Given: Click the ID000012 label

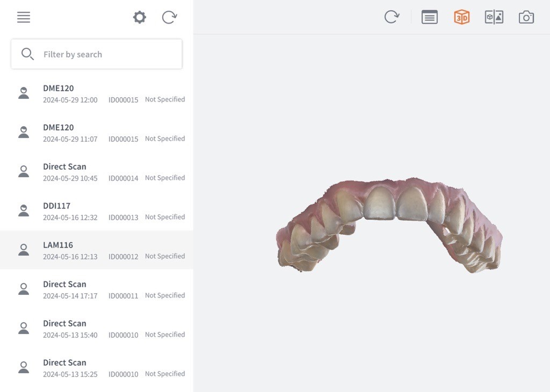Looking at the screenshot, I should pos(123,257).
